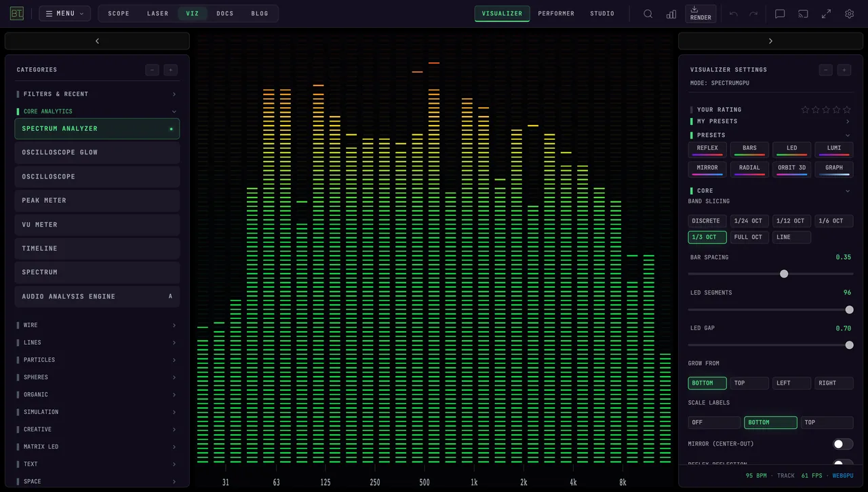868x492 pixels.
Task: Collapse the Presets section
Action: coord(770,135)
